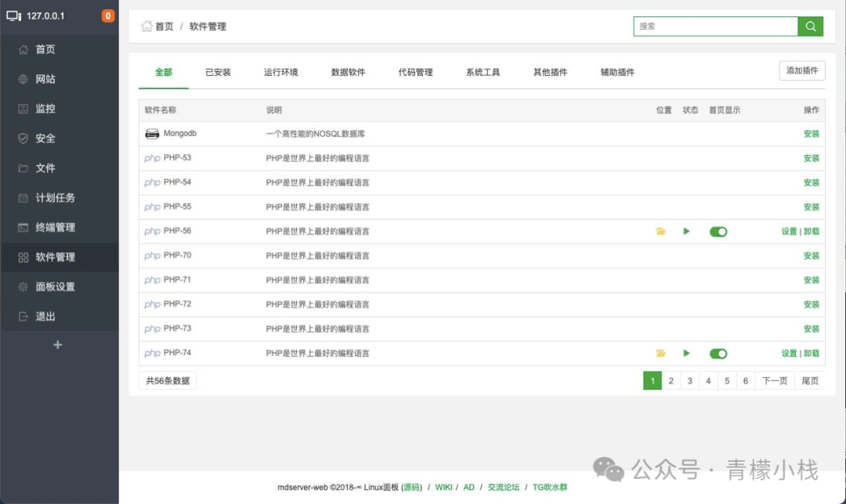Click the 共56条数据 total count label
Viewport: 846px width, 504px height.
tap(168, 380)
